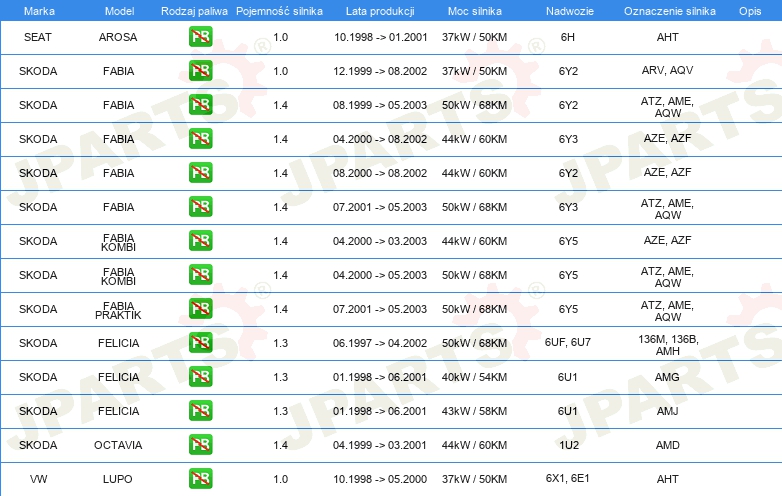Click the Oznaczenie silnika column header
This screenshot has width=782, height=496.
(667, 10)
